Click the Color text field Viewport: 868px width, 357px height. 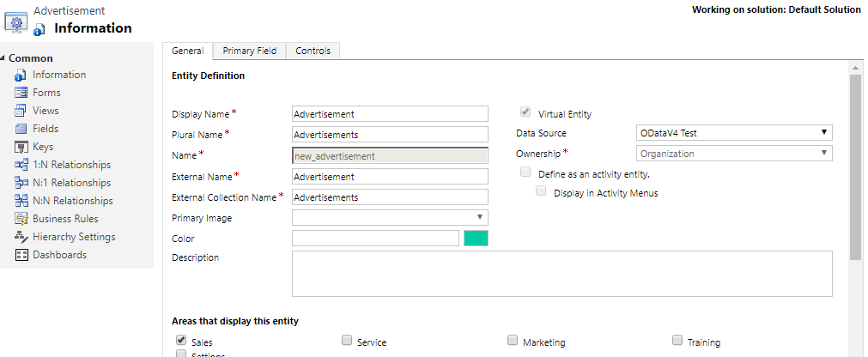coord(375,238)
